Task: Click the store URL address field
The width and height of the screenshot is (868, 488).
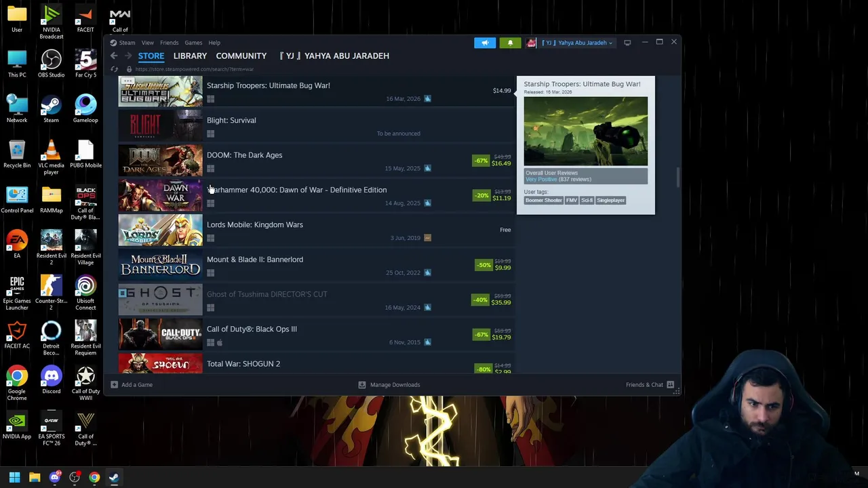Action: click(x=194, y=69)
